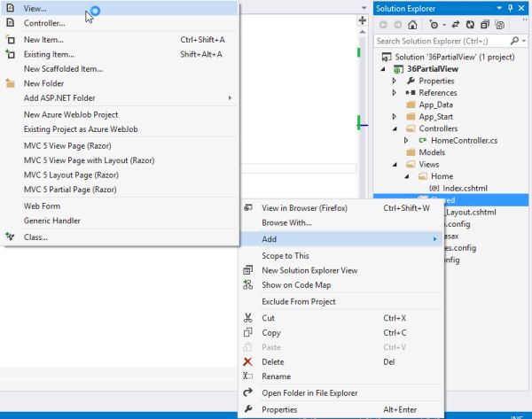Viewport: 532px width, 419px height.
Task: Click the editor scrollbar up arrow
Action: [x=363, y=32]
